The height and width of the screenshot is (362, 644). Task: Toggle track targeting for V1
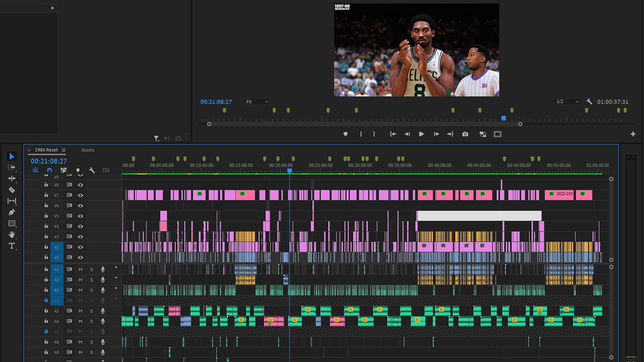point(57,258)
